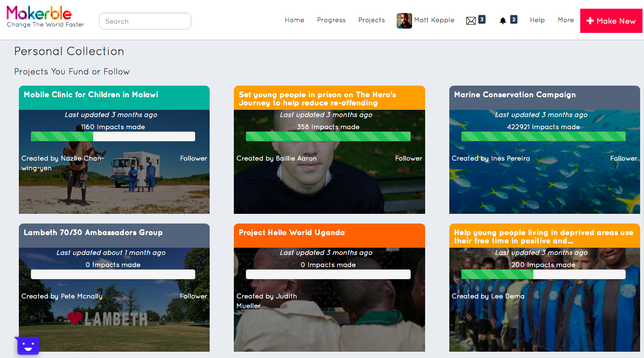Open the deprived areas young people project title
This screenshot has height=358, width=644.
coord(544,237)
